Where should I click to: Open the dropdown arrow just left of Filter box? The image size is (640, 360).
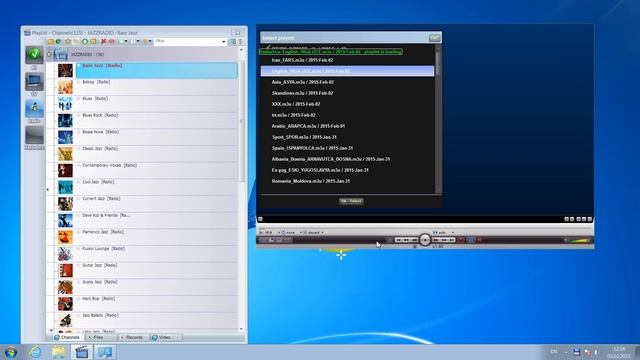[x=150, y=41]
